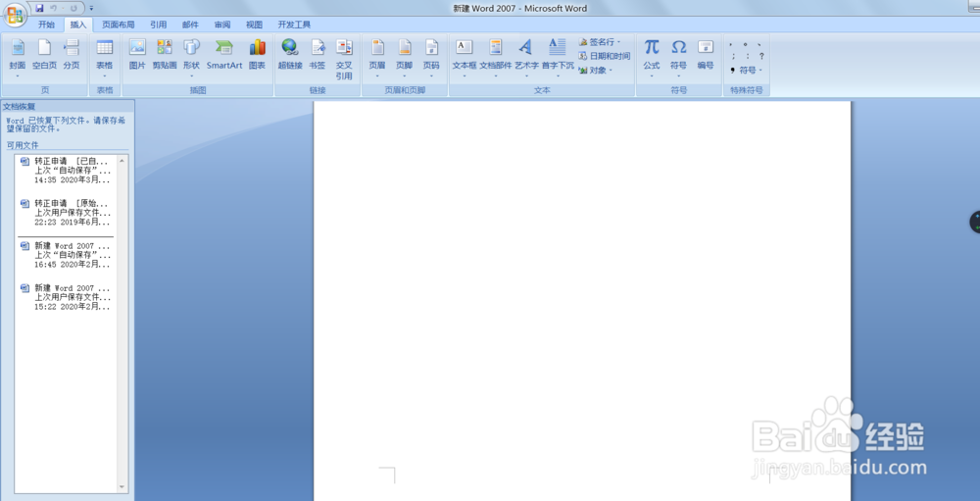Click Undo in quick access toolbar
The image size is (980, 501).
click(54, 8)
